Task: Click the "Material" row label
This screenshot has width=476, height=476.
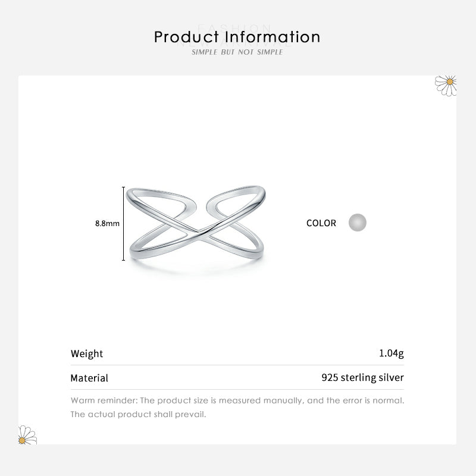Action: [89, 378]
